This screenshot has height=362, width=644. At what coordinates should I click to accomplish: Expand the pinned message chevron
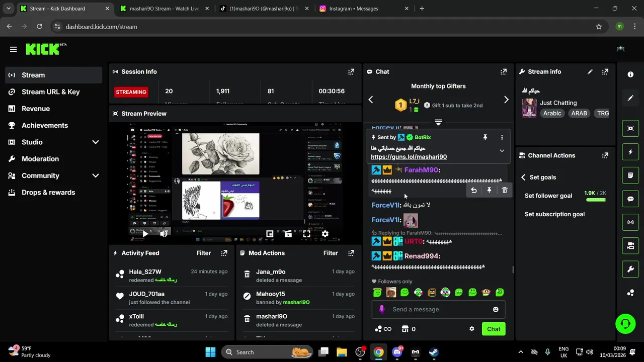(x=502, y=150)
